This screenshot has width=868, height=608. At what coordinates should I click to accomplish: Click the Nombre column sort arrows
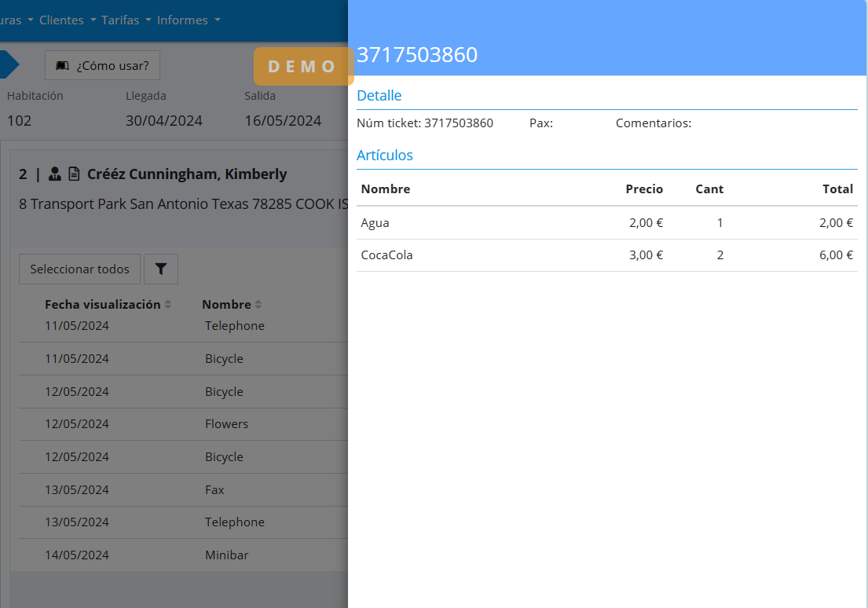[x=258, y=305]
